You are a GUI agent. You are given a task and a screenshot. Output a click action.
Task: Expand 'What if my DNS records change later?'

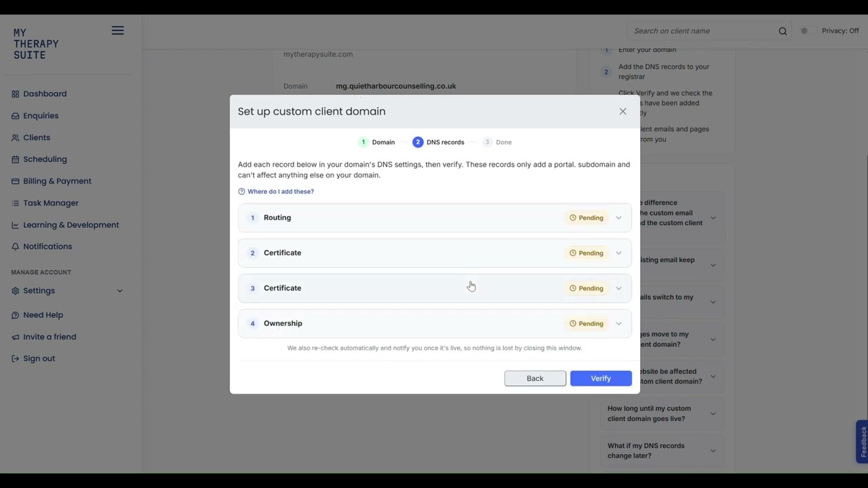[x=661, y=451]
